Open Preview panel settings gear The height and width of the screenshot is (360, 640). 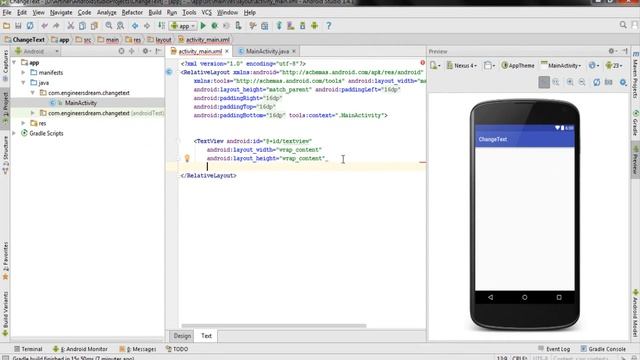click(x=612, y=51)
